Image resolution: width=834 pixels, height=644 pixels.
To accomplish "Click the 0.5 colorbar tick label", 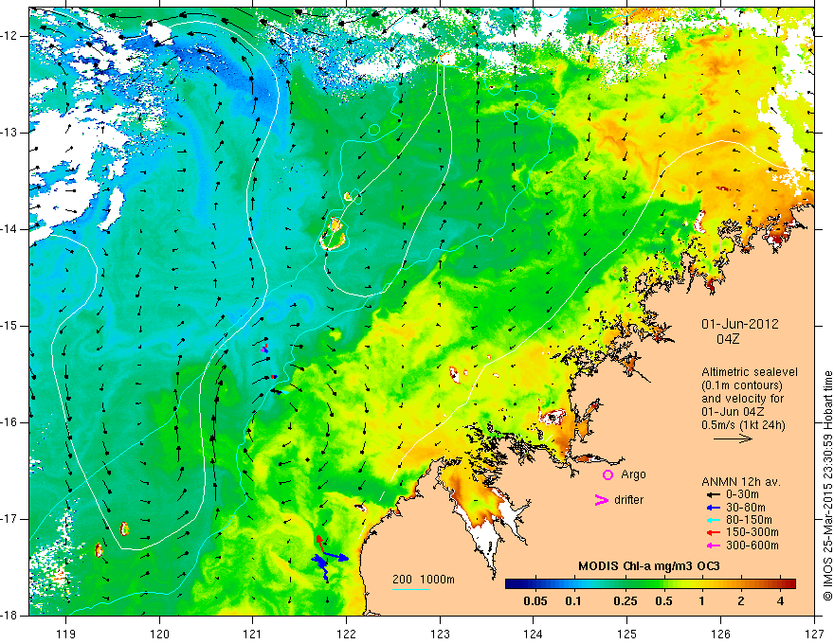I will (x=663, y=601).
